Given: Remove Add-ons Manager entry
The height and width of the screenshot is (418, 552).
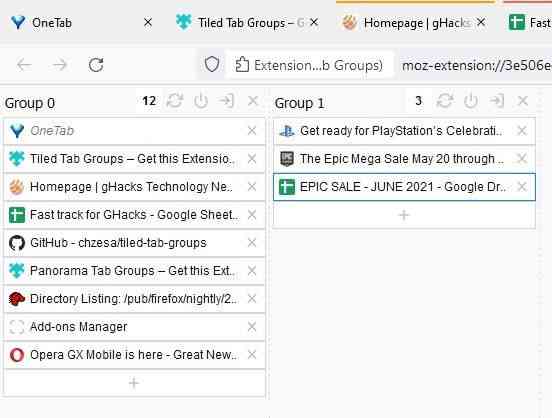Looking at the screenshot, I should [252, 327].
